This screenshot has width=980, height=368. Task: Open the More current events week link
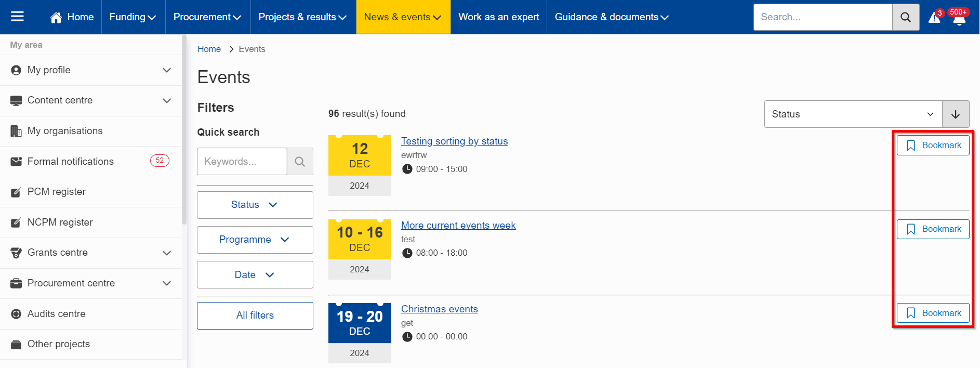coord(458,226)
